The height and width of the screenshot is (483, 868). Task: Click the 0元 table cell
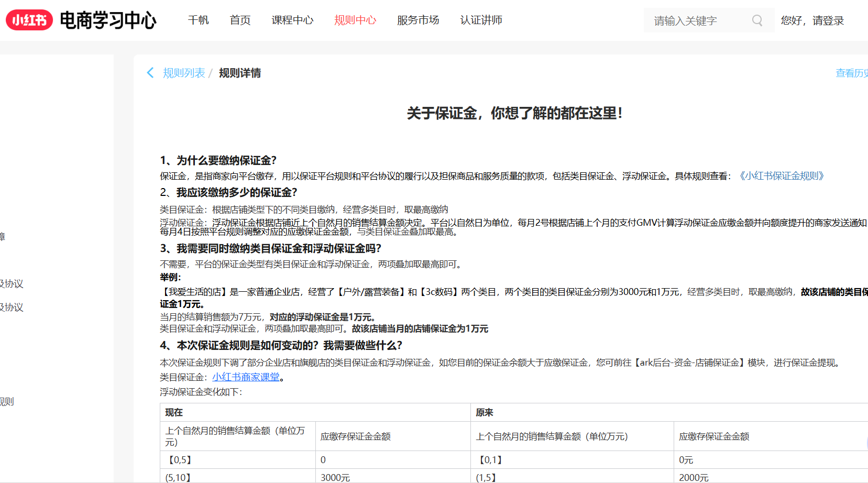click(x=771, y=460)
